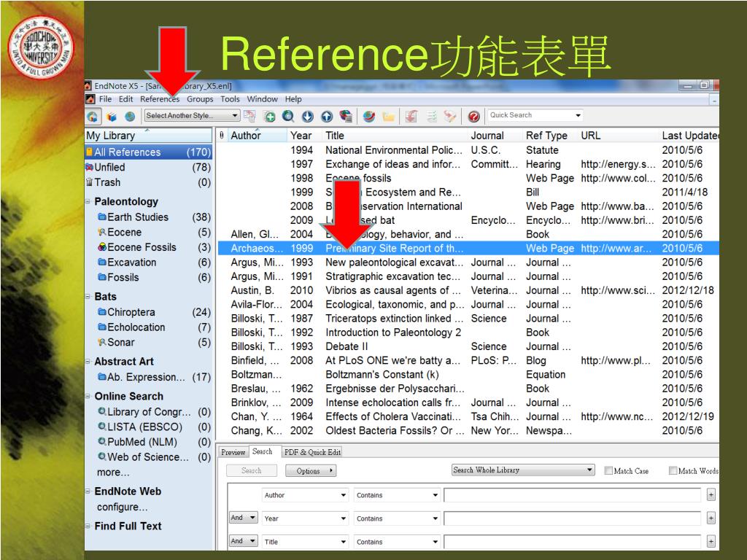Open the Select Another Style dropdown

192,116
